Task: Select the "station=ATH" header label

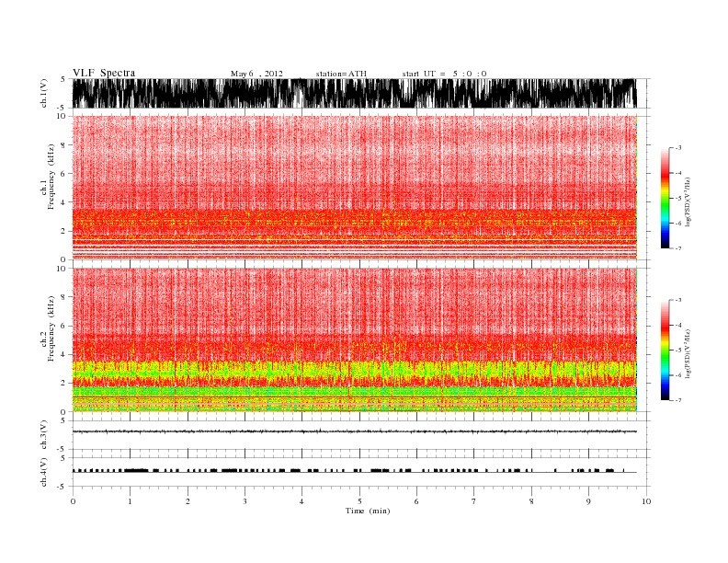Action: (x=341, y=74)
